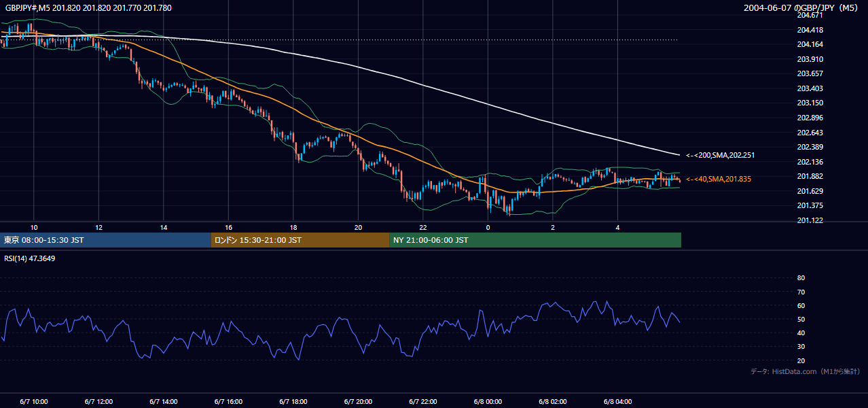Viewport: 868px width, 408px height.
Task: Click price axis label 202.643
Action: pyautogui.click(x=810, y=133)
